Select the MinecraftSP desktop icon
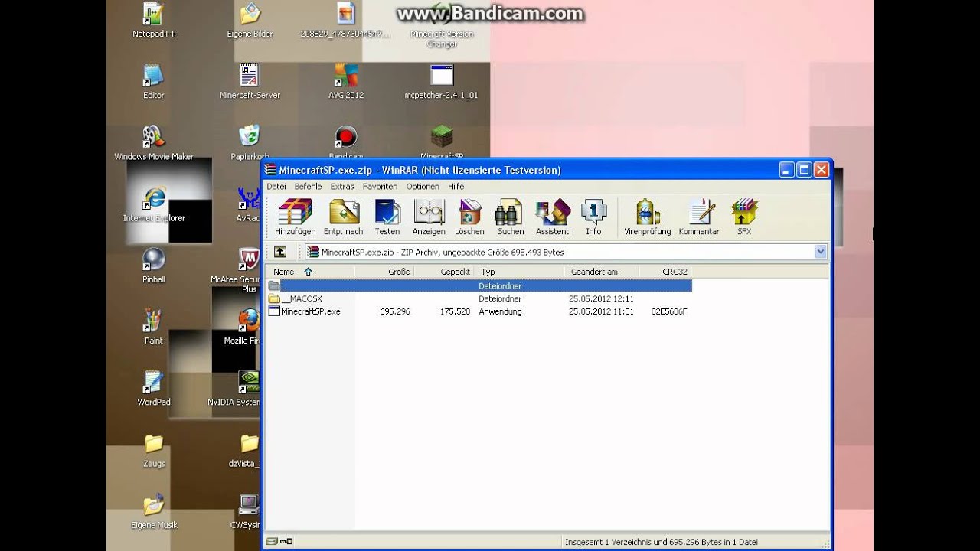980x551 pixels. pyautogui.click(x=441, y=142)
